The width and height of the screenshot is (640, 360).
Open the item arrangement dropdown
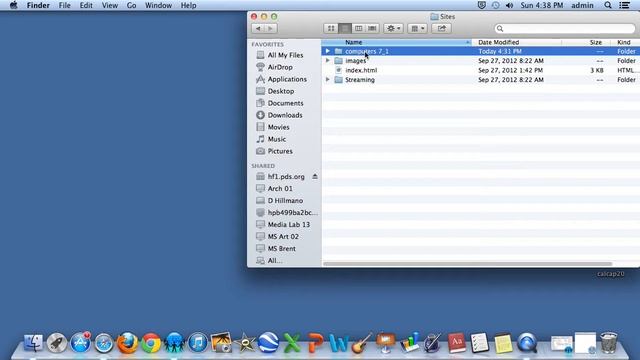tap(417, 28)
